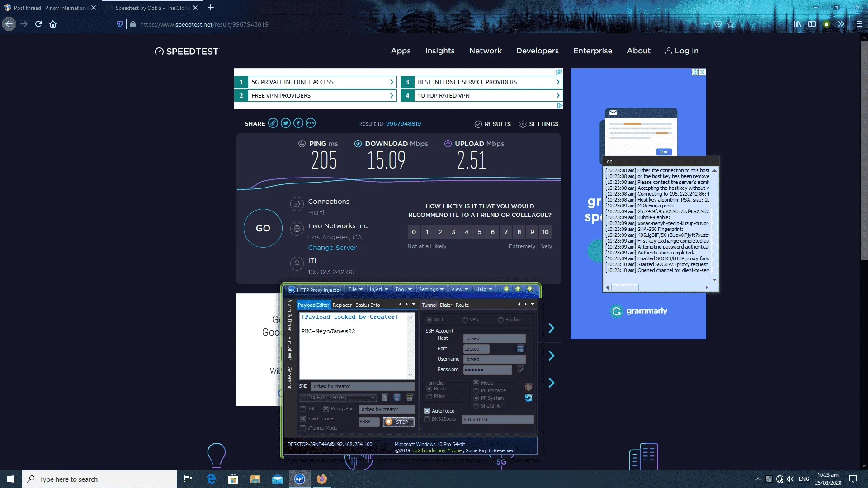Share result on Twitter
The width and height of the screenshot is (868, 488).
click(286, 123)
